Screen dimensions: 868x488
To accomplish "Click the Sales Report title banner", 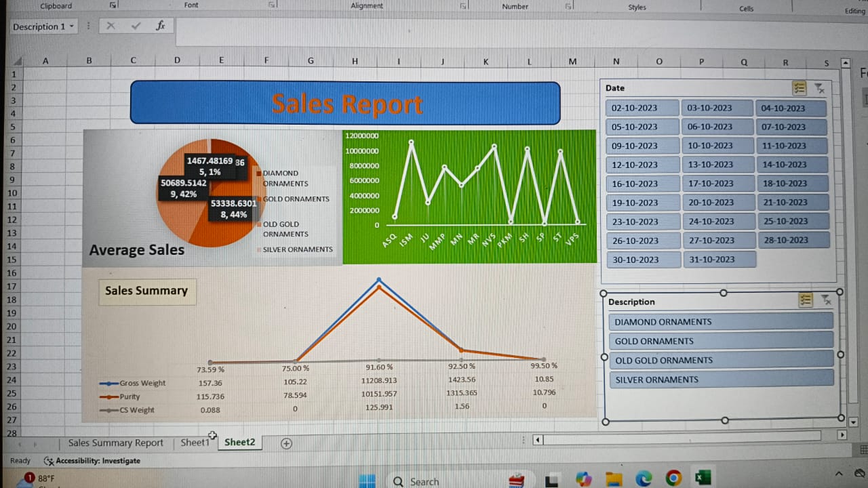I will (x=345, y=103).
